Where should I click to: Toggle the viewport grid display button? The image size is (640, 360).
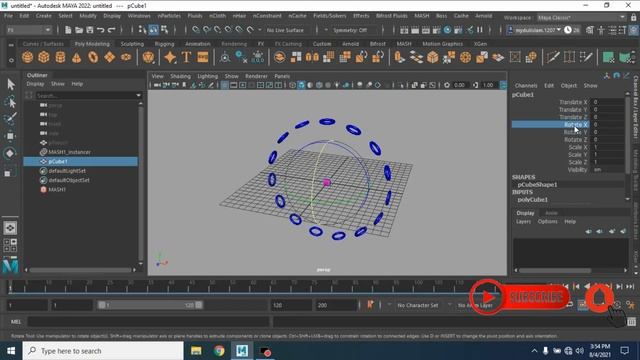pyautogui.click(x=224, y=85)
